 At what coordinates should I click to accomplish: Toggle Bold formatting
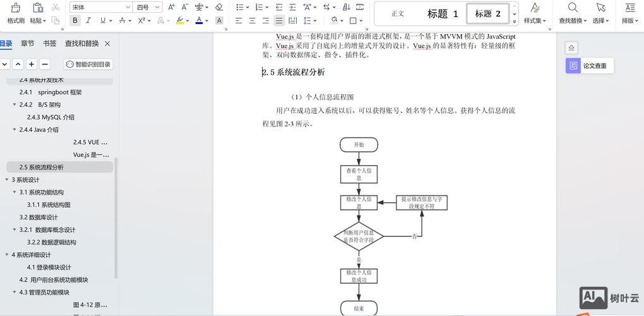[x=75, y=20]
